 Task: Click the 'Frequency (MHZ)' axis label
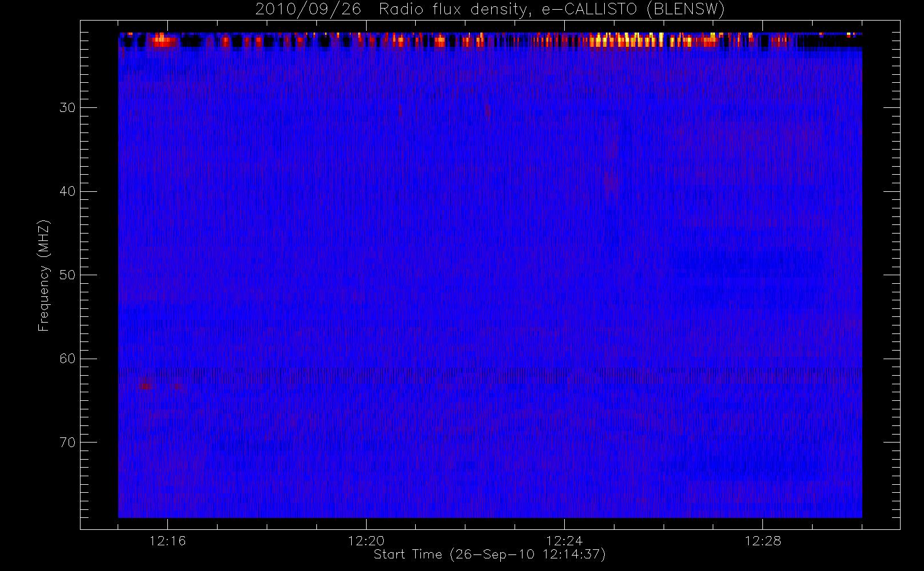44,275
